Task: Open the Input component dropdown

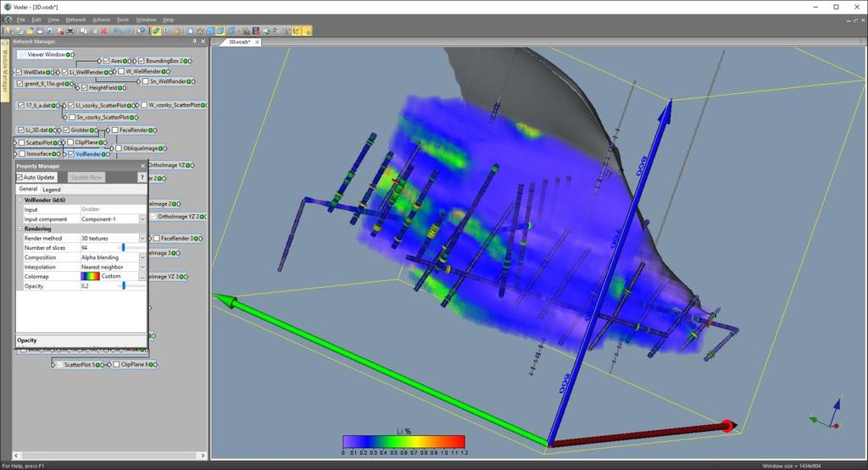Action: point(142,219)
